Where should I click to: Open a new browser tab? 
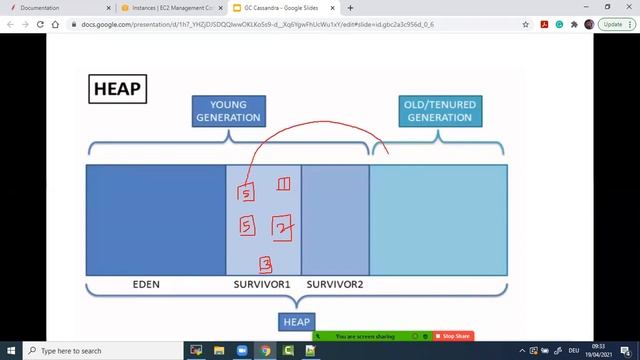pyautogui.click(x=350, y=8)
